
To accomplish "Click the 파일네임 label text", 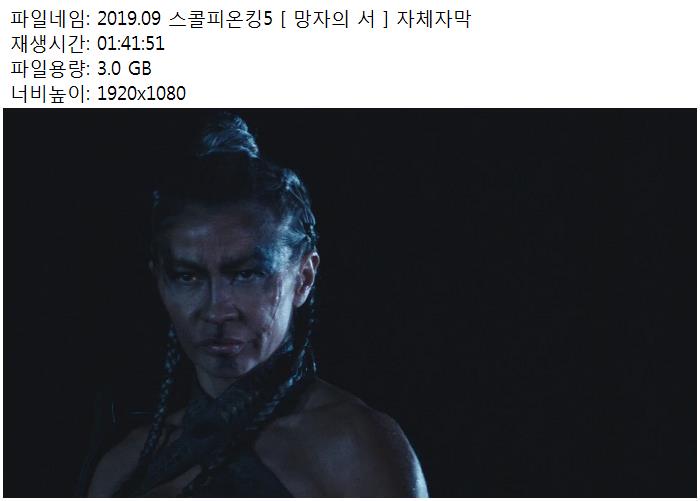I will coord(50,19).
